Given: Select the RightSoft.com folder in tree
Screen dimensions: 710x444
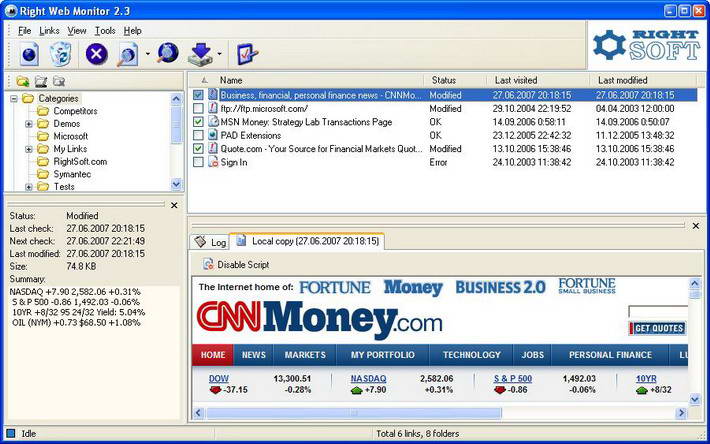Looking at the screenshot, I should pos(80,162).
